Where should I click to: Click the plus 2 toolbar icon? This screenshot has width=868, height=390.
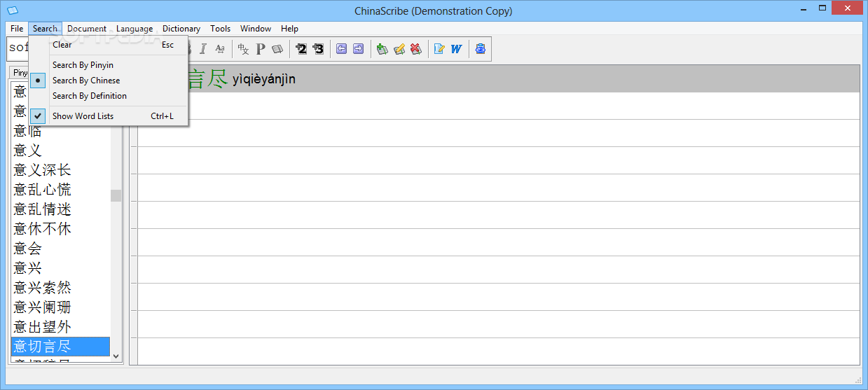(301, 49)
